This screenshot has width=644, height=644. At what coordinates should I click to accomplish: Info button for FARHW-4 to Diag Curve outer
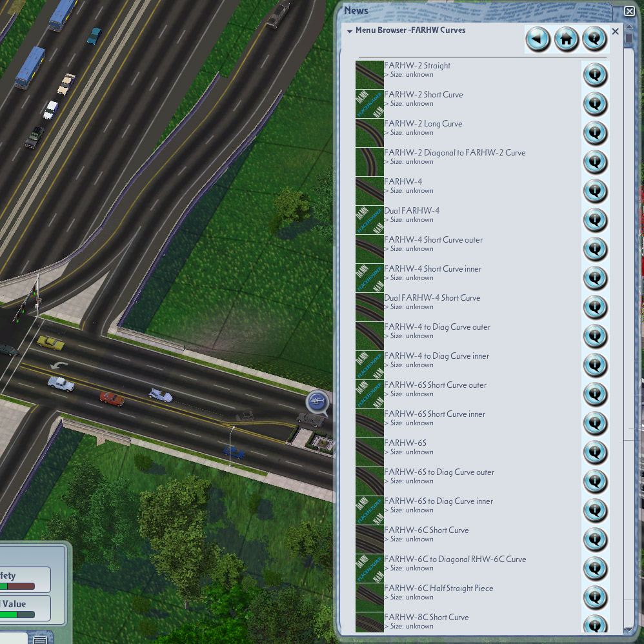tap(595, 336)
